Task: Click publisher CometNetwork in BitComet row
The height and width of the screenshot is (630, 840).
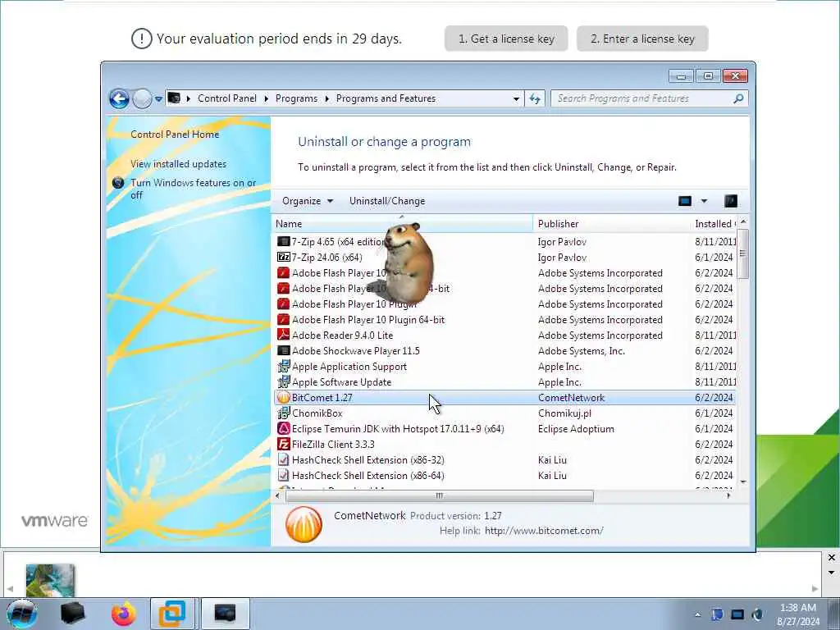Action: (x=571, y=398)
